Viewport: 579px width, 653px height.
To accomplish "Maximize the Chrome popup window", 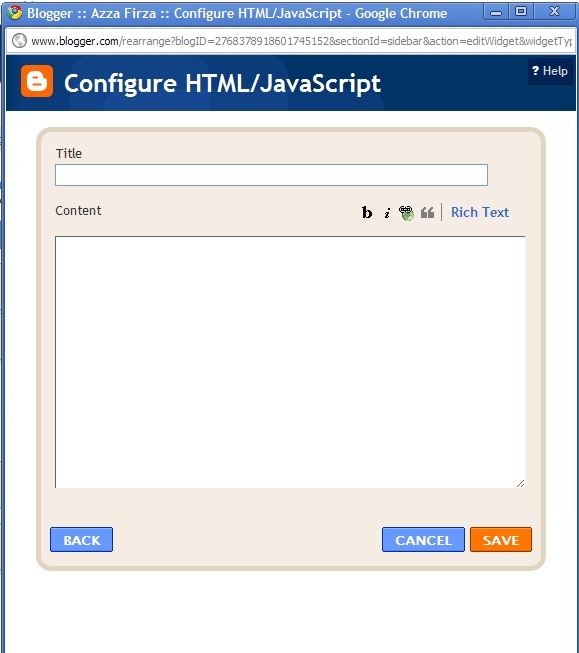I will pos(521,12).
